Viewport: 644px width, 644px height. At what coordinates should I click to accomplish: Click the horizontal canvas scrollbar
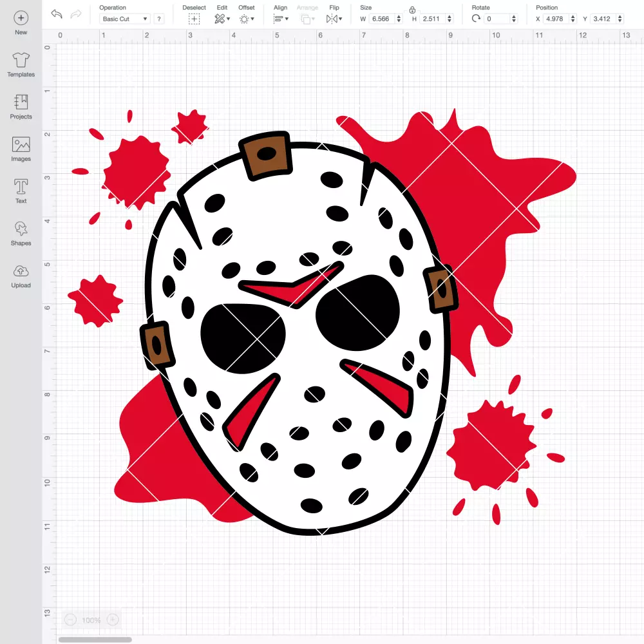[95, 639]
